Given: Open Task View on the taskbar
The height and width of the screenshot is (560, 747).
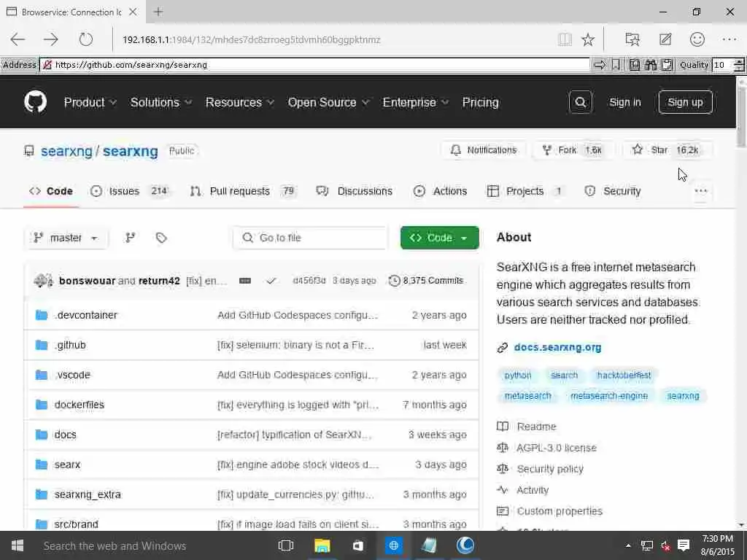Looking at the screenshot, I should pyautogui.click(x=286, y=545).
